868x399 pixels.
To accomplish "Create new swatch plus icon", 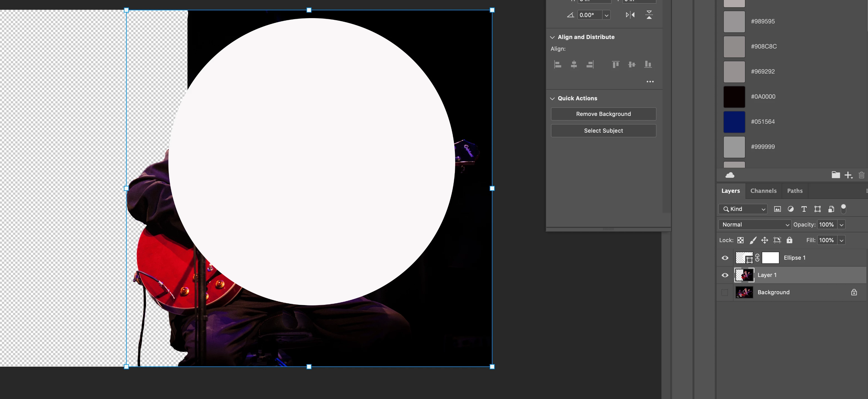I will coord(848,175).
